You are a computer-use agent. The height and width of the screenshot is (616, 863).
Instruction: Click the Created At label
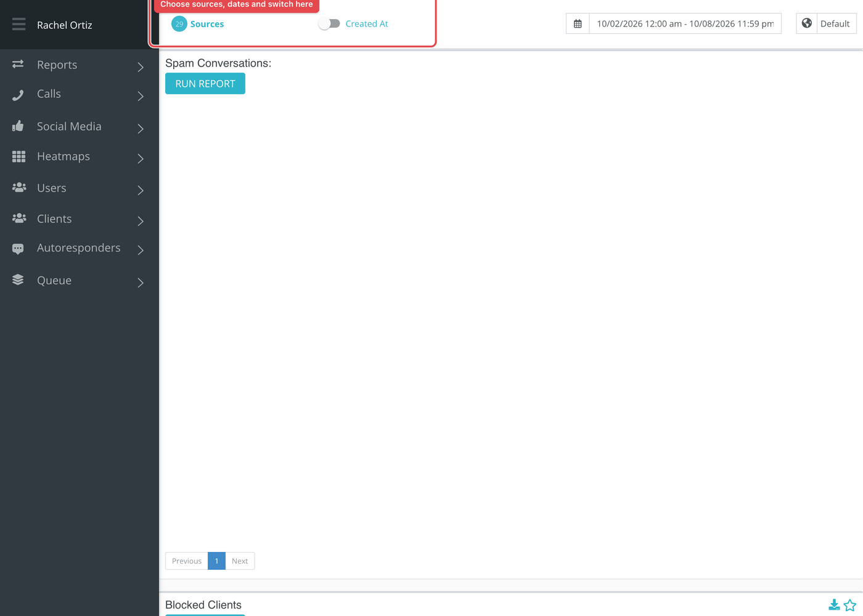[367, 24]
